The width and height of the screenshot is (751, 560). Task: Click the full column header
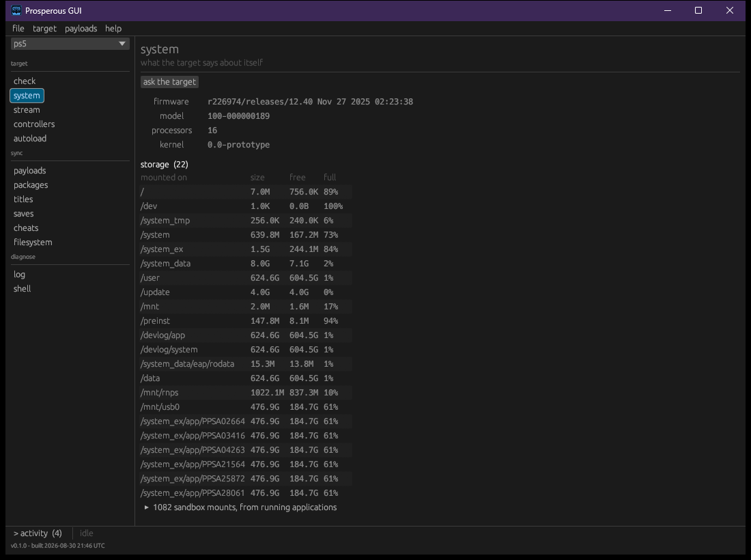[330, 178]
